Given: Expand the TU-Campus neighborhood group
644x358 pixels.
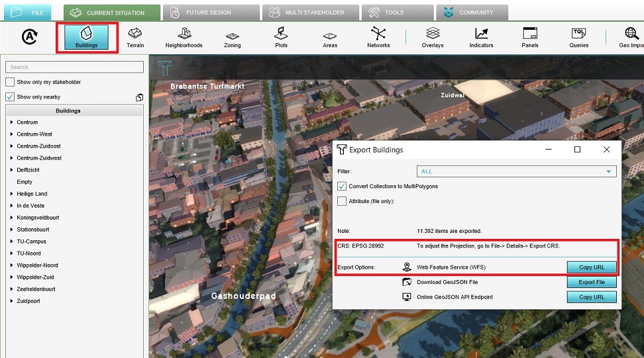Looking at the screenshot, I should point(12,242).
